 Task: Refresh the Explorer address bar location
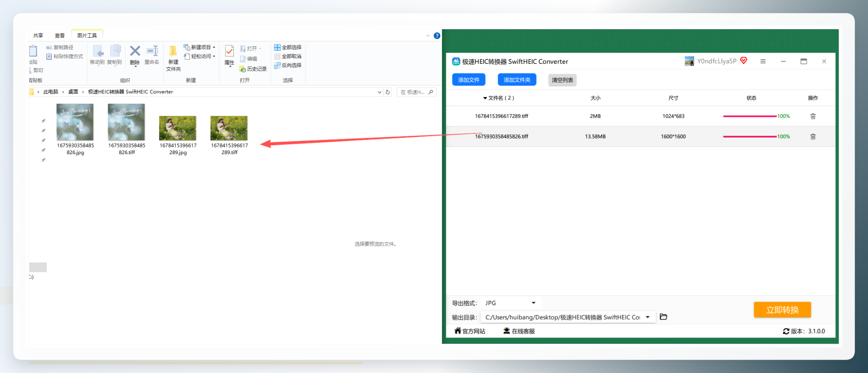[x=388, y=92]
